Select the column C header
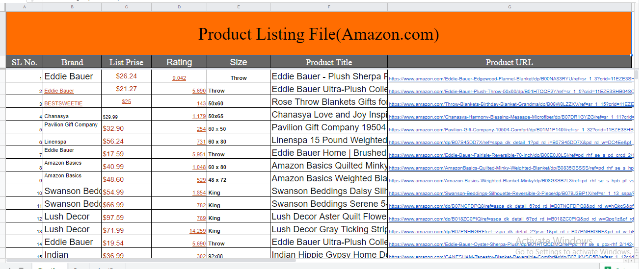 coord(127,7)
